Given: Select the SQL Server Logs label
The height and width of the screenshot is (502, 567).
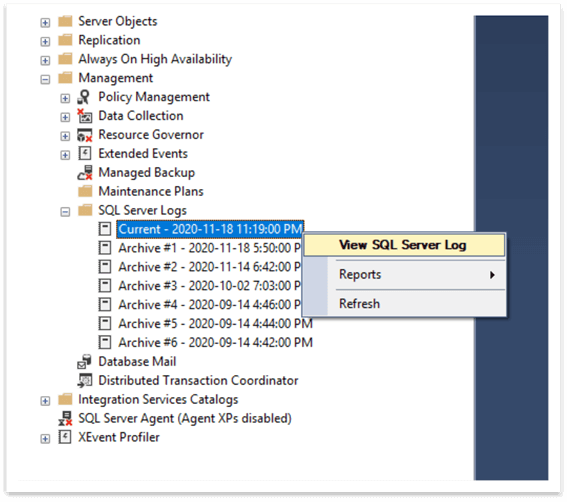Looking at the screenshot, I should (x=142, y=210).
